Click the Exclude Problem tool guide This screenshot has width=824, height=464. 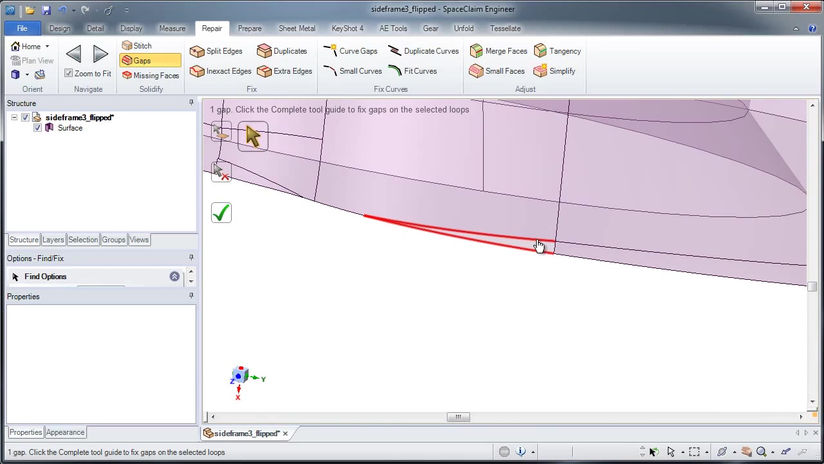[221, 171]
